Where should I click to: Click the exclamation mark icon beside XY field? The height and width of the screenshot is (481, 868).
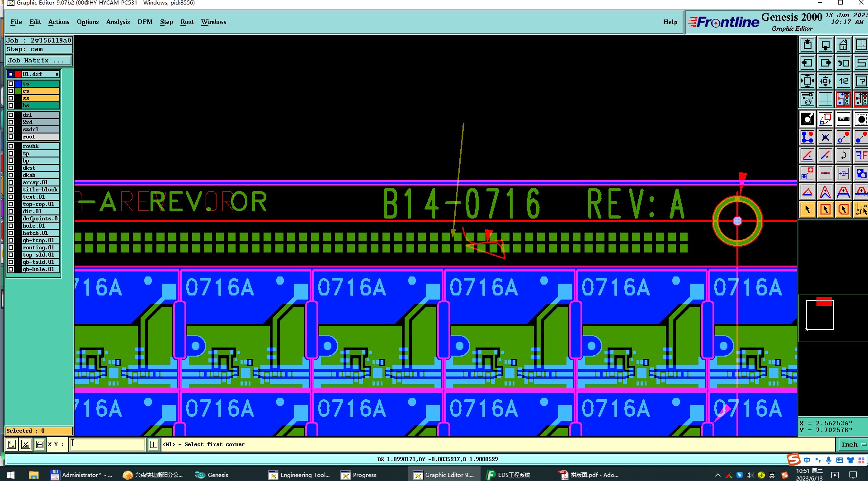(x=154, y=444)
